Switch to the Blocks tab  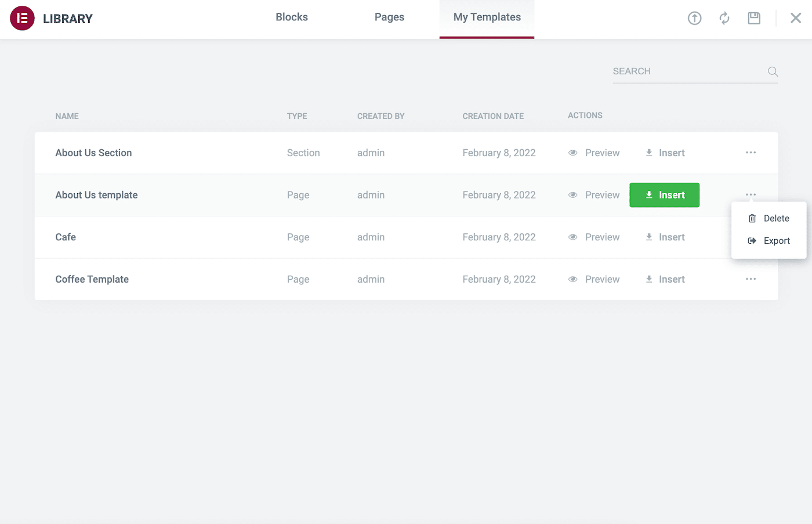pos(292,17)
